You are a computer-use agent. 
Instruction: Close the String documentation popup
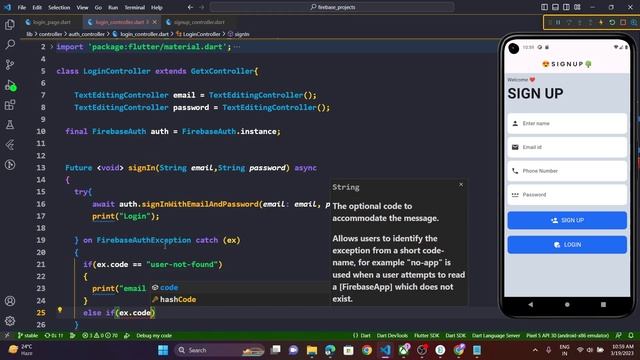click(x=461, y=184)
